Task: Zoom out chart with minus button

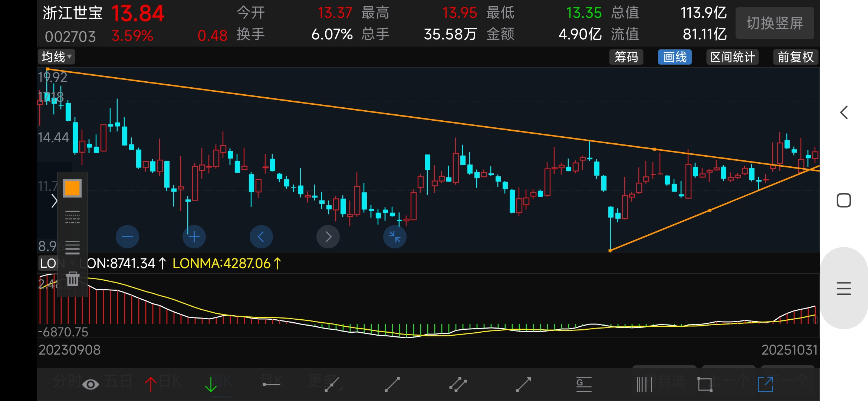Action: 127,237
